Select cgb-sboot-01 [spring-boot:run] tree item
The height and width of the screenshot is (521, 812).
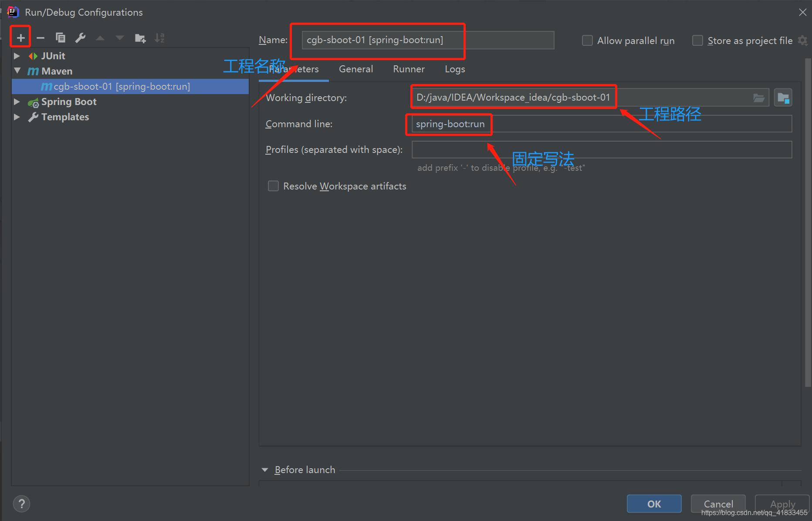point(130,86)
